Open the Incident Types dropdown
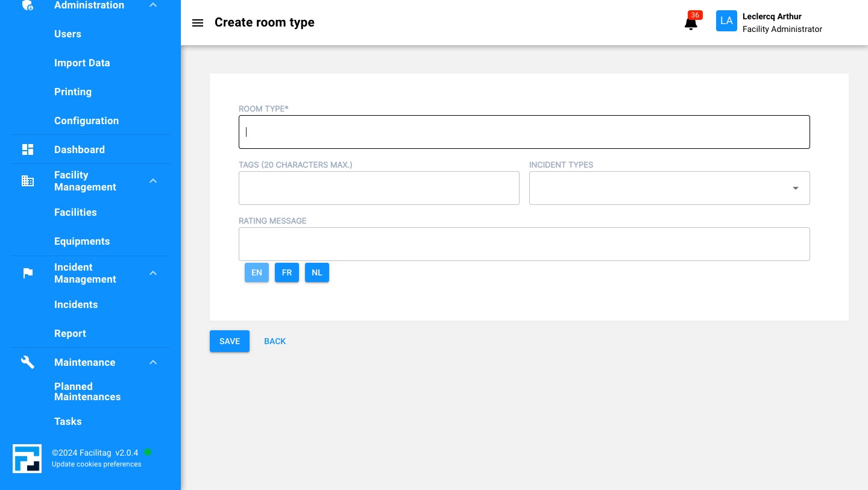 click(x=669, y=188)
